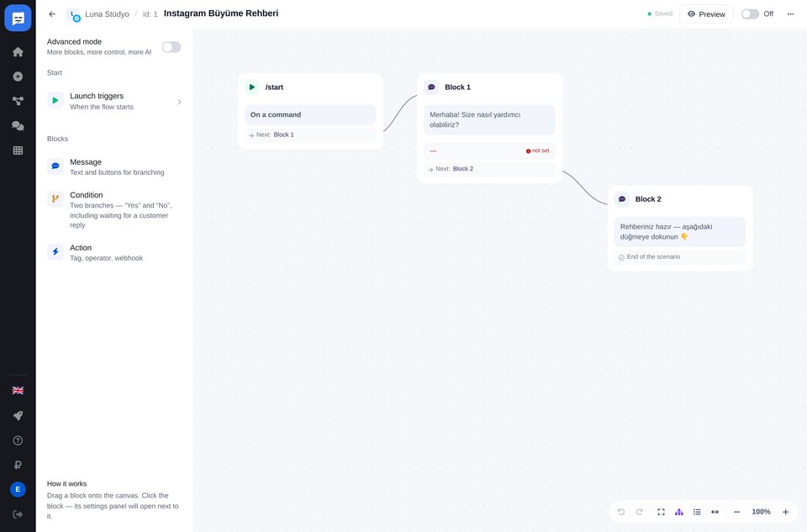Click the "not set" button row in Block 1
Viewport: 807px width, 532px height.
pos(489,150)
